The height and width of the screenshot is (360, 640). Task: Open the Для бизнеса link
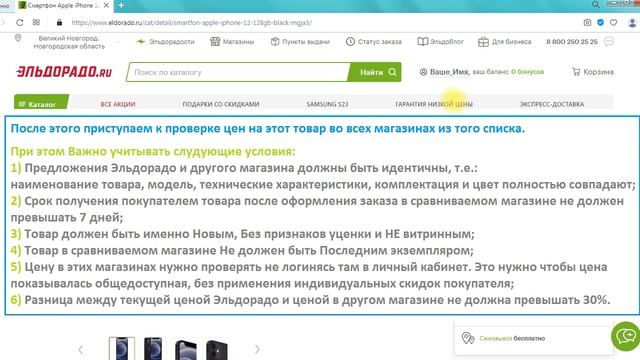coord(504,42)
